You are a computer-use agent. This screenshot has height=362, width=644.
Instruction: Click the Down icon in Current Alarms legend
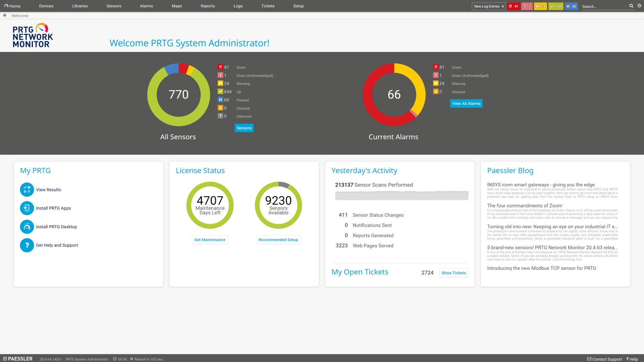[x=436, y=67]
